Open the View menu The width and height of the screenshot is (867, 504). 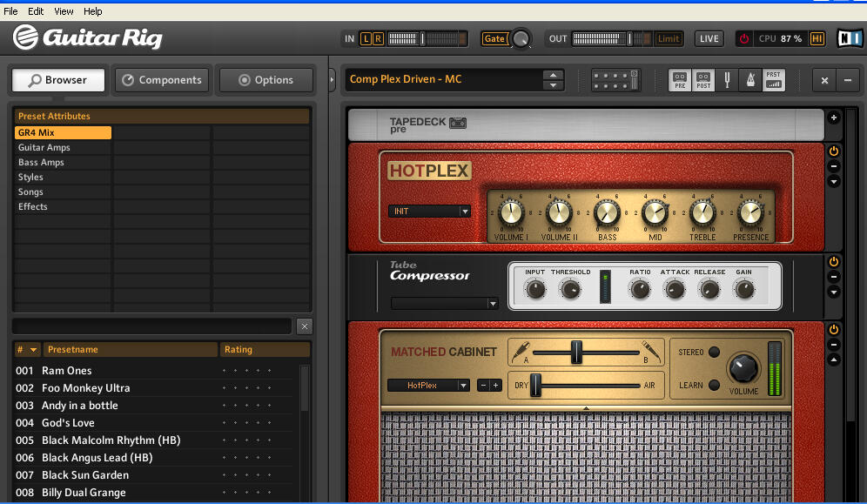pos(64,11)
